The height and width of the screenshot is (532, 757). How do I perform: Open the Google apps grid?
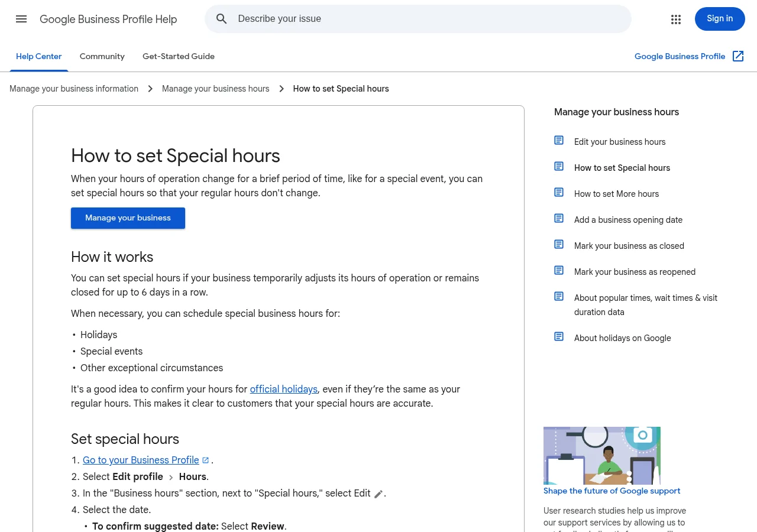tap(676, 20)
